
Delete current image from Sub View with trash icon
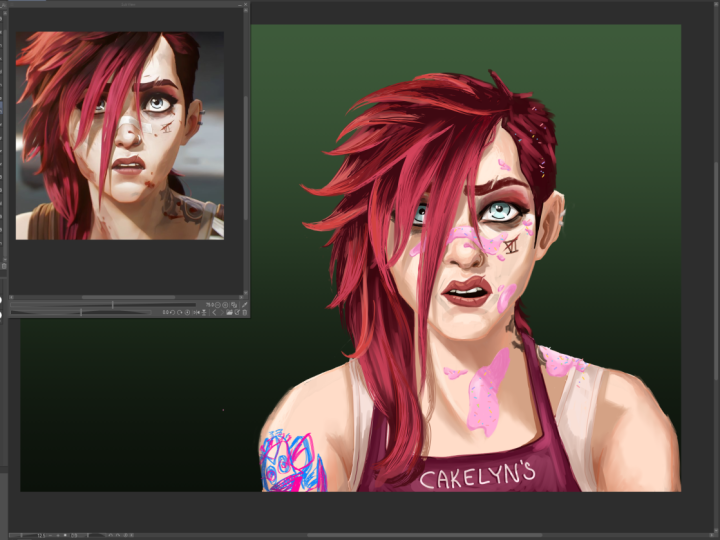pyautogui.click(x=245, y=313)
